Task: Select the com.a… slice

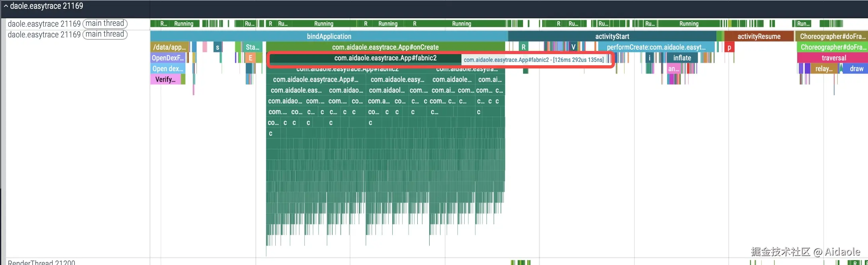Action: point(379,101)
